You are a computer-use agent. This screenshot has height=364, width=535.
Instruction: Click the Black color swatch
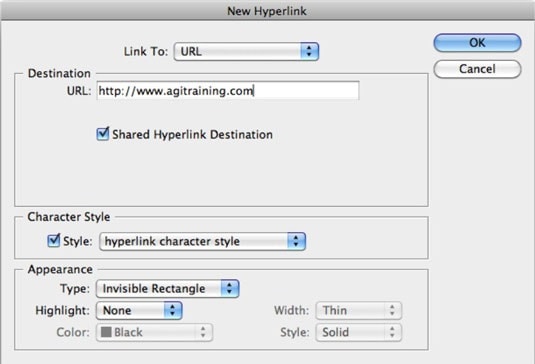[x=106, y=332]
